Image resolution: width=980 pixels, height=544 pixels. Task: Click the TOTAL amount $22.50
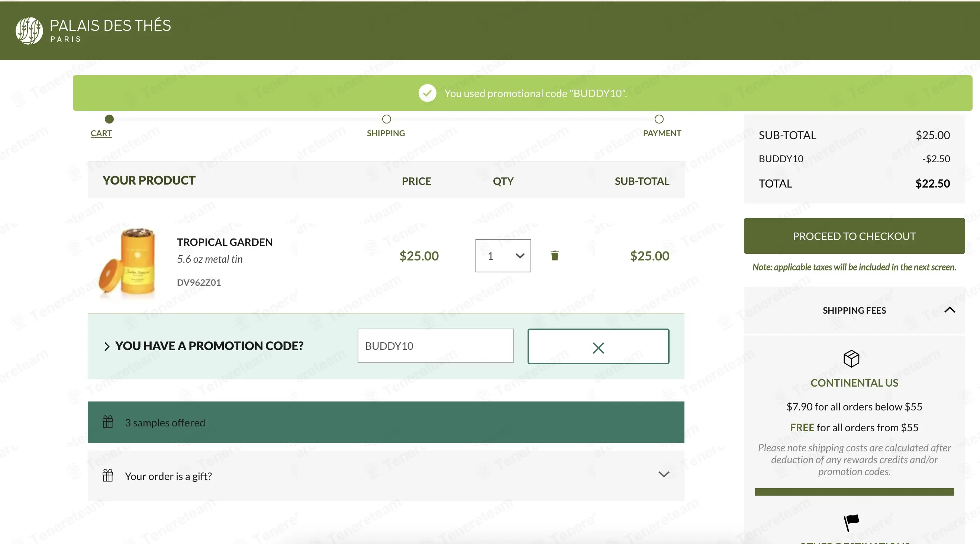pyautogui.click(x=932, y=183)
